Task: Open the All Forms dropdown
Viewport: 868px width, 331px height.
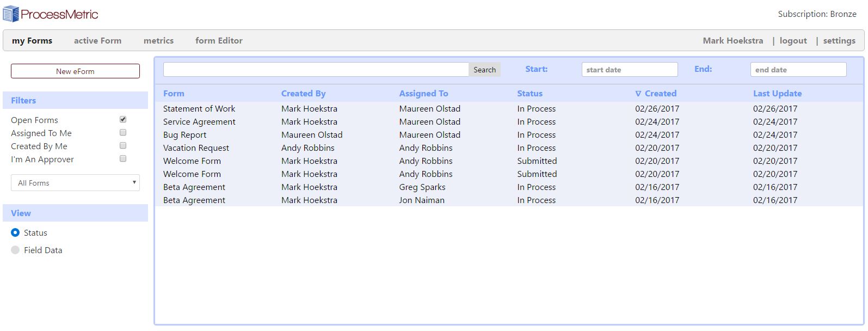Action: (75, 183)
